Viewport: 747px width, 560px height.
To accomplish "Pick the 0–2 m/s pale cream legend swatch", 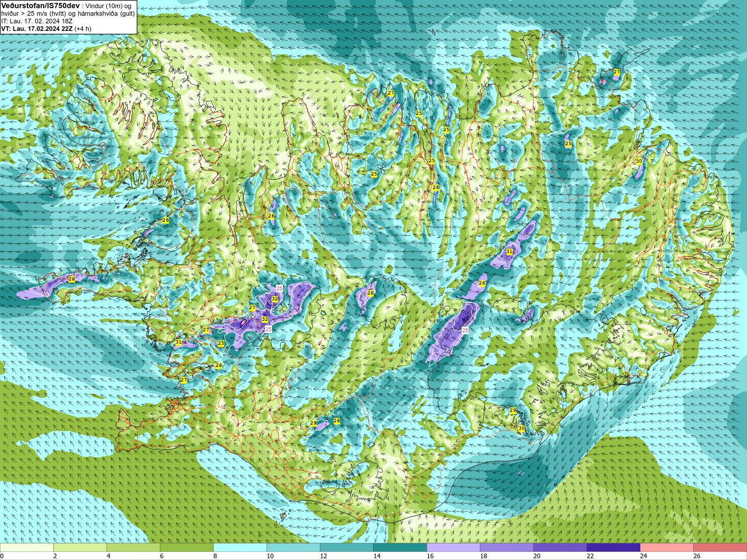I will [x=27, y=548].
